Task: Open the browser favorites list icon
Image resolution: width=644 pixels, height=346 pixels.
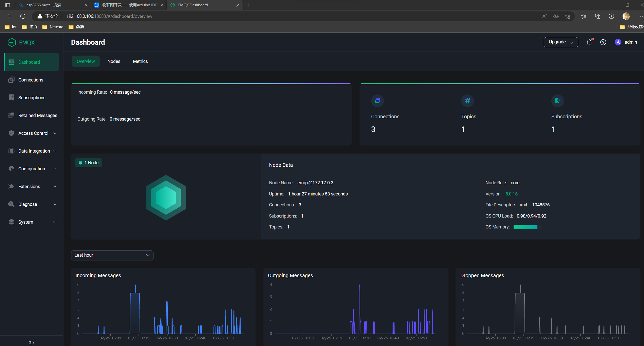Action: pos(584,16)
